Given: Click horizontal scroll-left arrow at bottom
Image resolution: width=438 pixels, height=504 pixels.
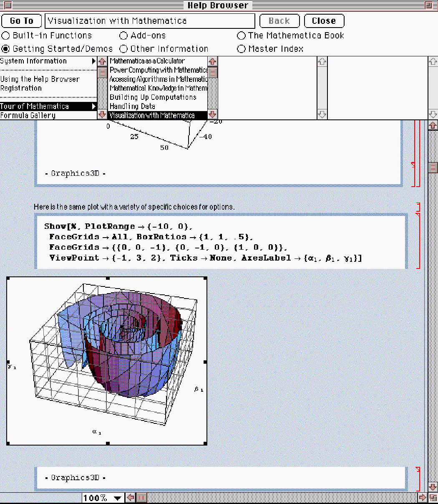Looking at the screenshot, I should [131, 498].
